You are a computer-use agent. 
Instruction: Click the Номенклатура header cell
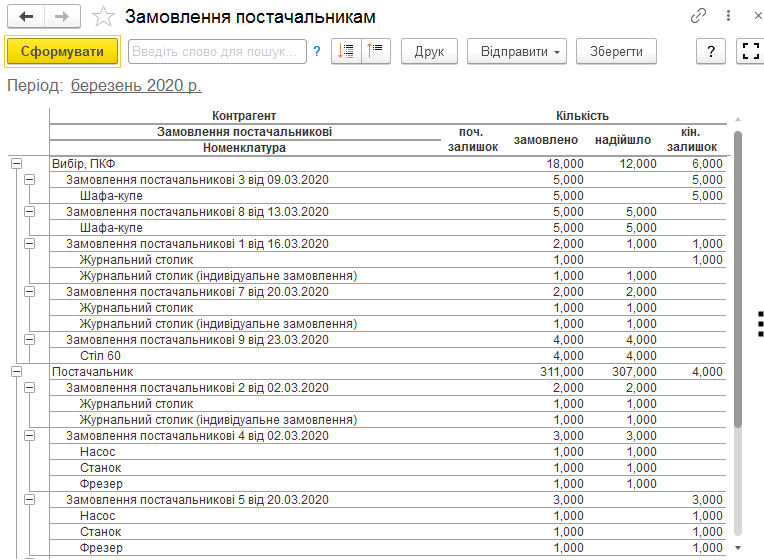(x=244, y=148)
